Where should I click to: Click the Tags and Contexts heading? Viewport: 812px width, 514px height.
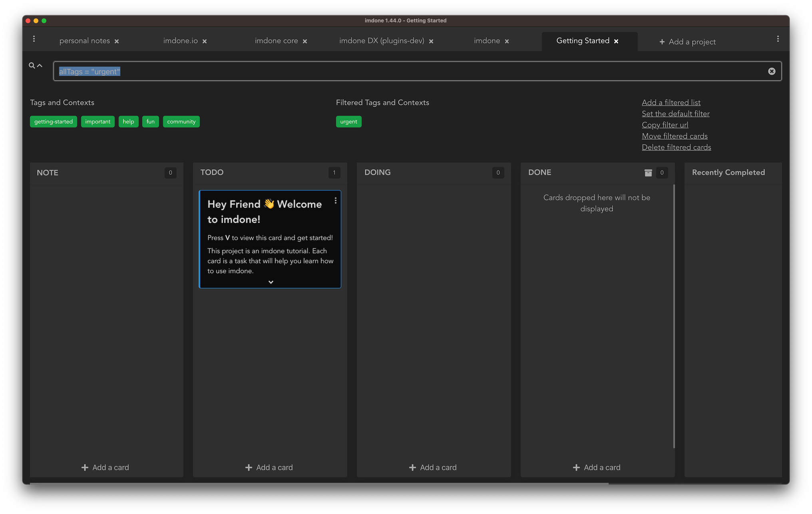(62, 103)
